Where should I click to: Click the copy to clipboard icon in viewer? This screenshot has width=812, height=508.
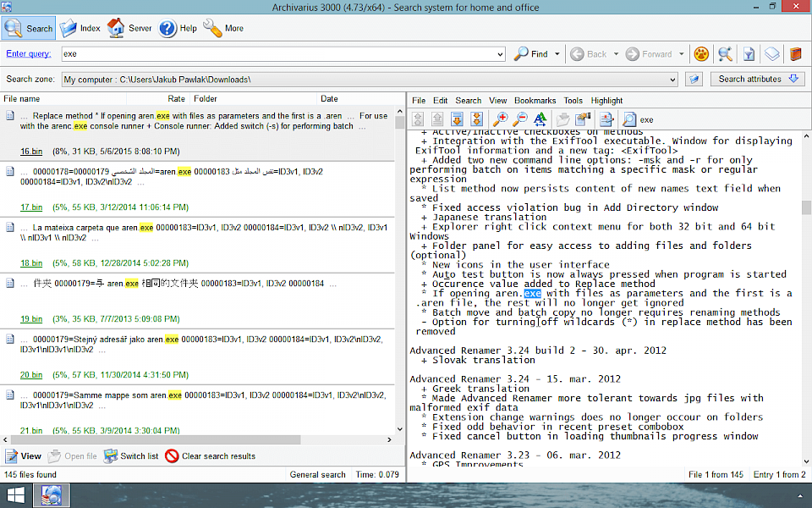(x=583, y=119)
